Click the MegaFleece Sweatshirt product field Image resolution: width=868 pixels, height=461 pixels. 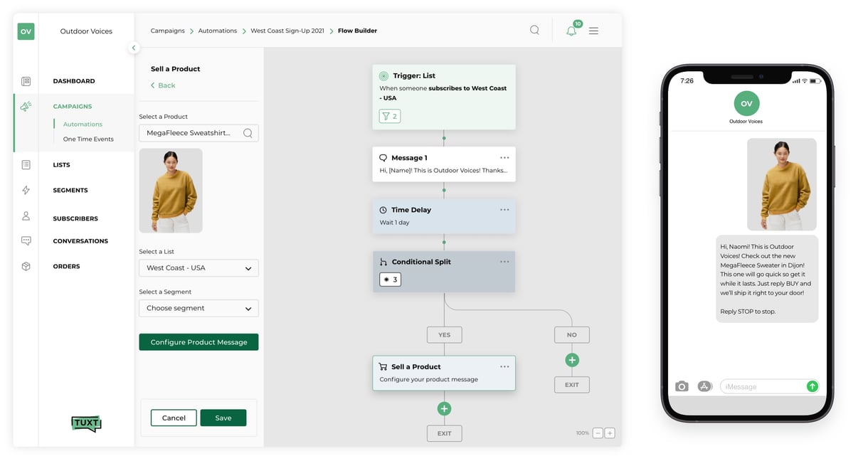click(x=199, y=133)
